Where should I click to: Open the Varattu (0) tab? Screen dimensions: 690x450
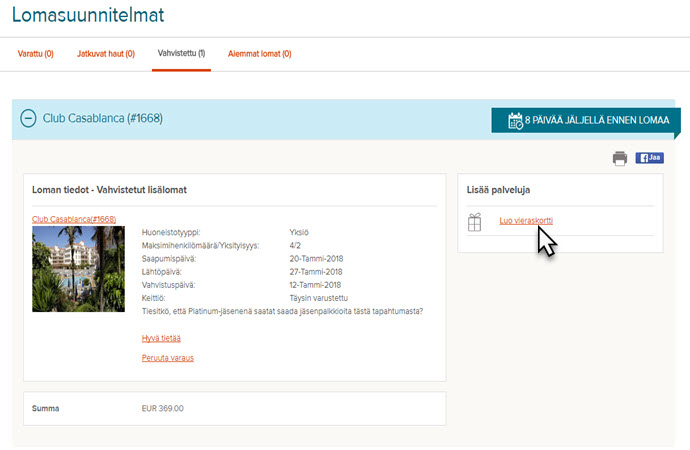[x=36, y=54]
